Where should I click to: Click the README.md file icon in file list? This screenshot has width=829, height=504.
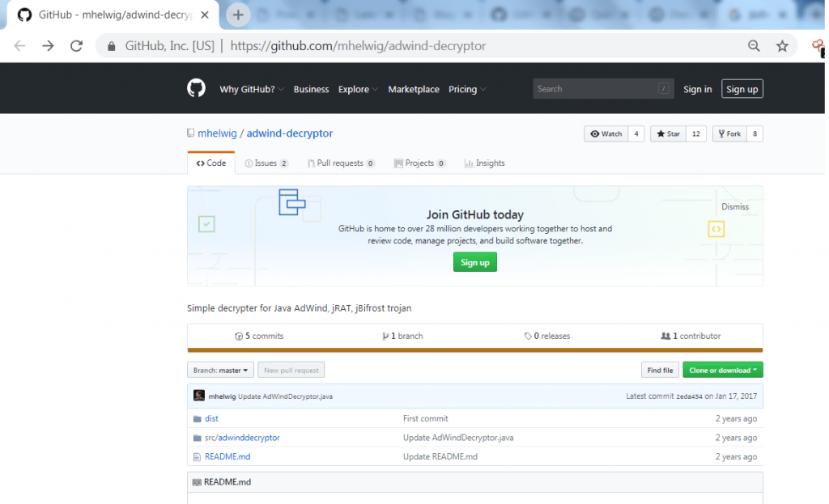(x=198, y=457)
